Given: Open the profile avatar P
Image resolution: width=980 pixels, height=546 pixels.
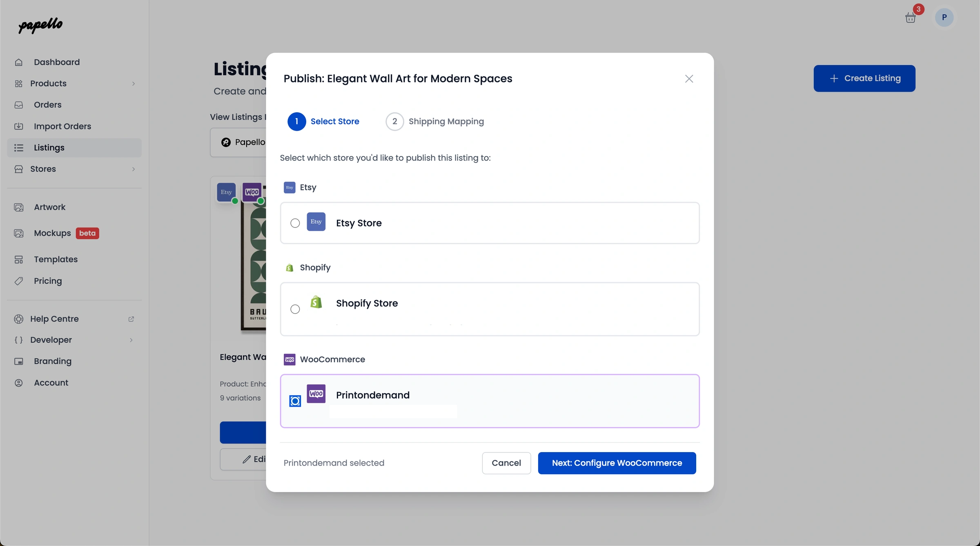Looking at the screenshot, I should click(944, 17).
